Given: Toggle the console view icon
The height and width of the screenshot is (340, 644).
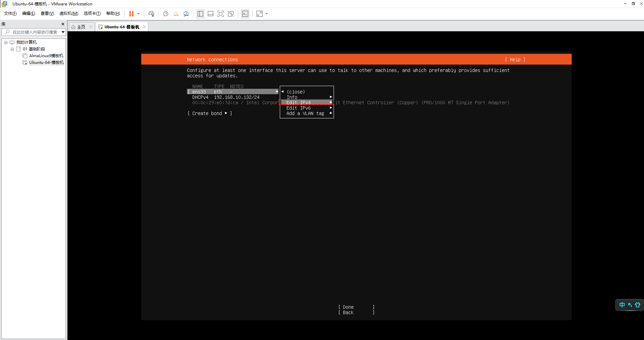Looking at the screenshot, I should coord(245,14).
